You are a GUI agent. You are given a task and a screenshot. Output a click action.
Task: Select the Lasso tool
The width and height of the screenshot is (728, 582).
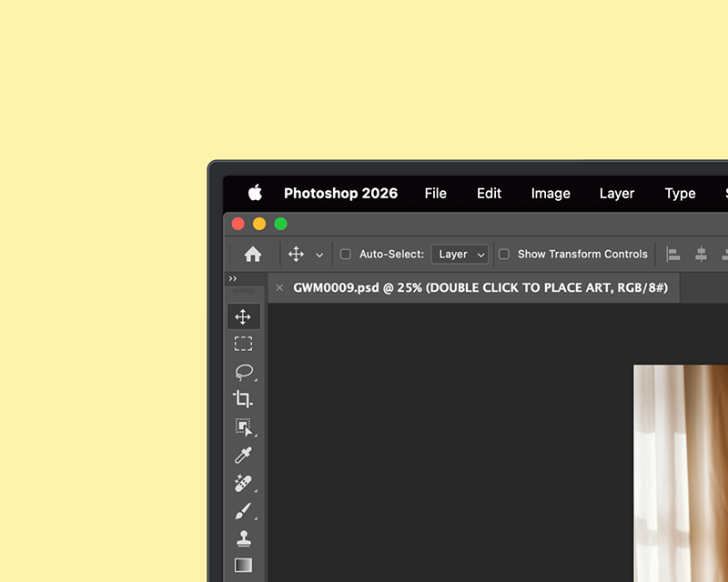pos(244,372)
